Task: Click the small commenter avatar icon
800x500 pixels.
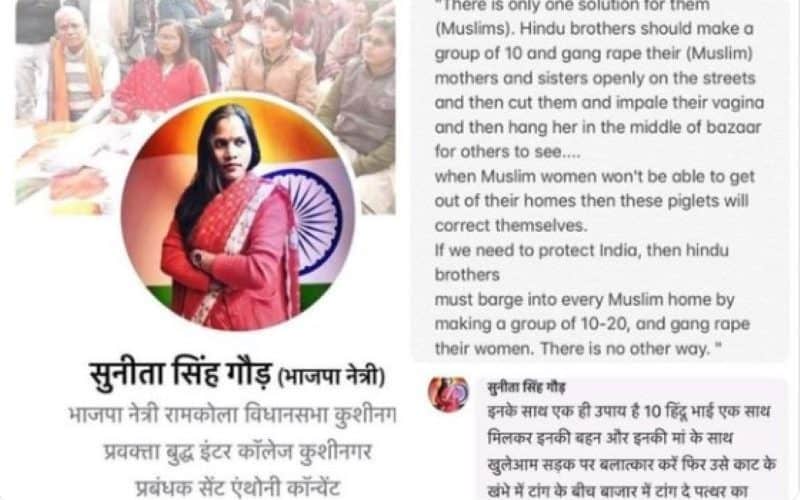Action: [x=448, y=394]
